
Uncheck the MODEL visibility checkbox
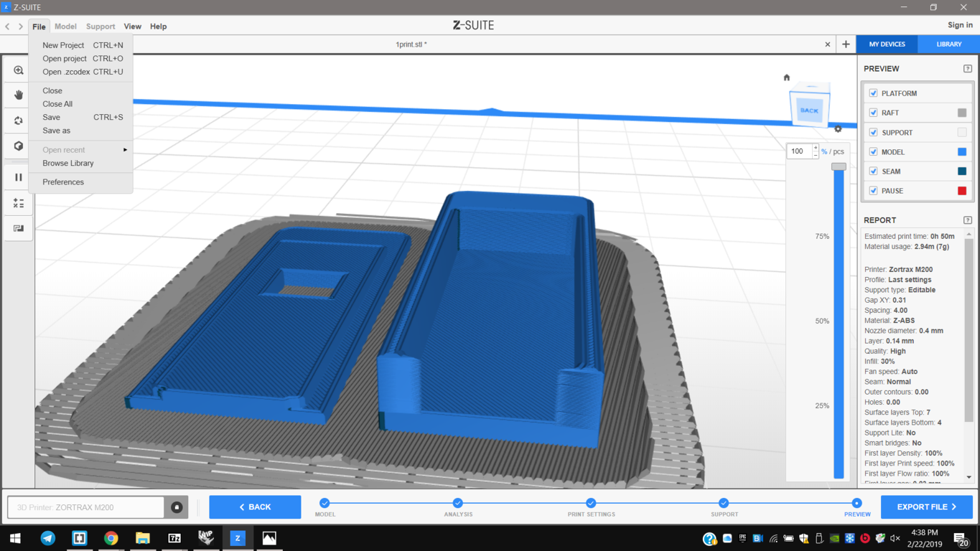873,152
